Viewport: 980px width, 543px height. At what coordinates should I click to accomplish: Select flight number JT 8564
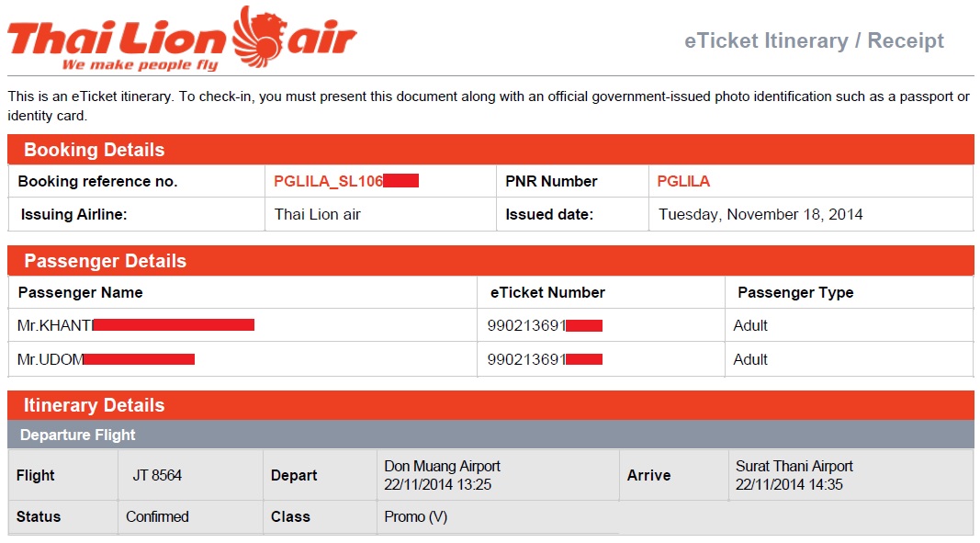coord(157,475)
